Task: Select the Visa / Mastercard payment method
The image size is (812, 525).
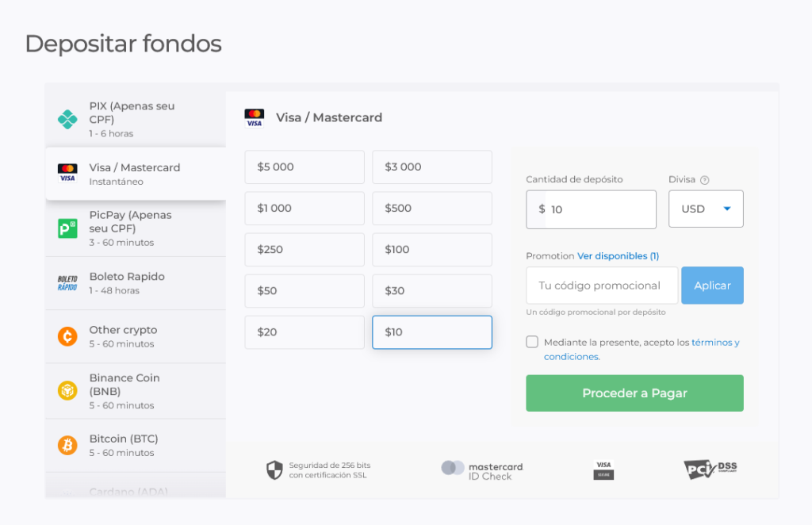Action: click(x=135, y=174)
